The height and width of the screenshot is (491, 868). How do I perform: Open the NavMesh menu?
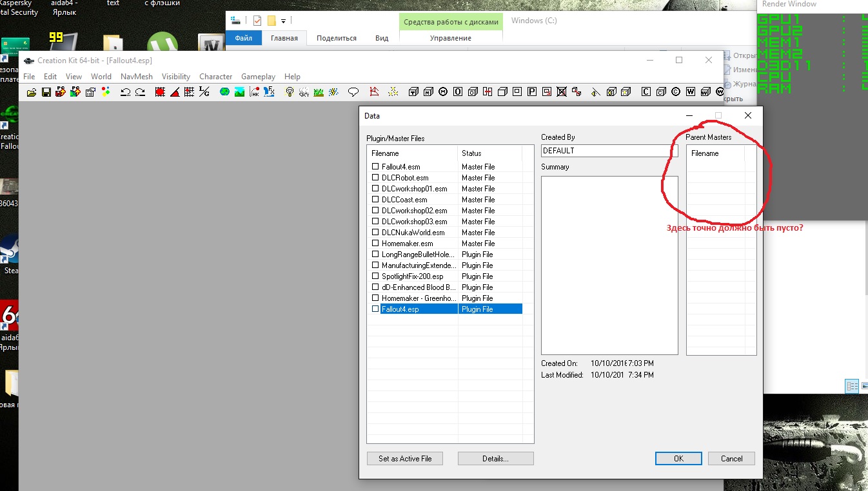click(137, 76)
